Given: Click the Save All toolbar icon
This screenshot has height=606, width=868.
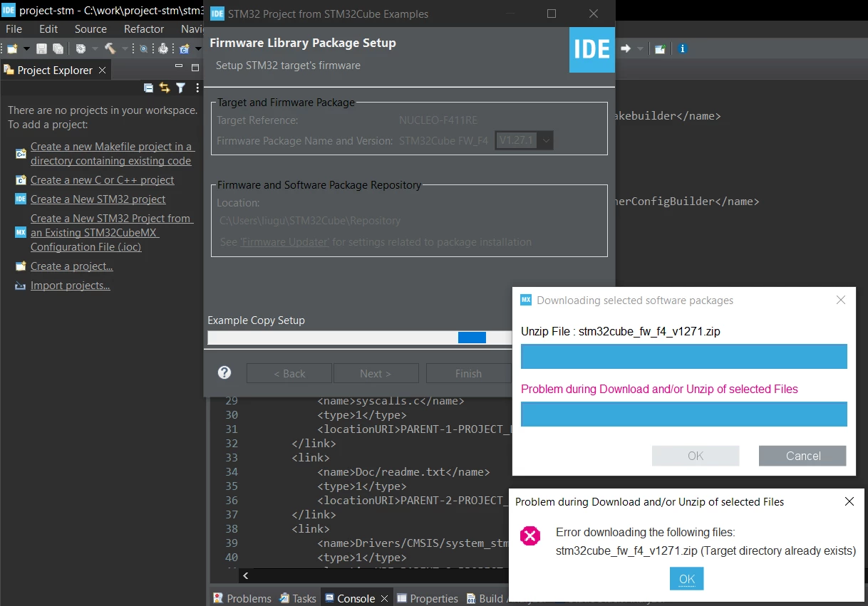Looking at the screenshot, I should pos(58,48).
